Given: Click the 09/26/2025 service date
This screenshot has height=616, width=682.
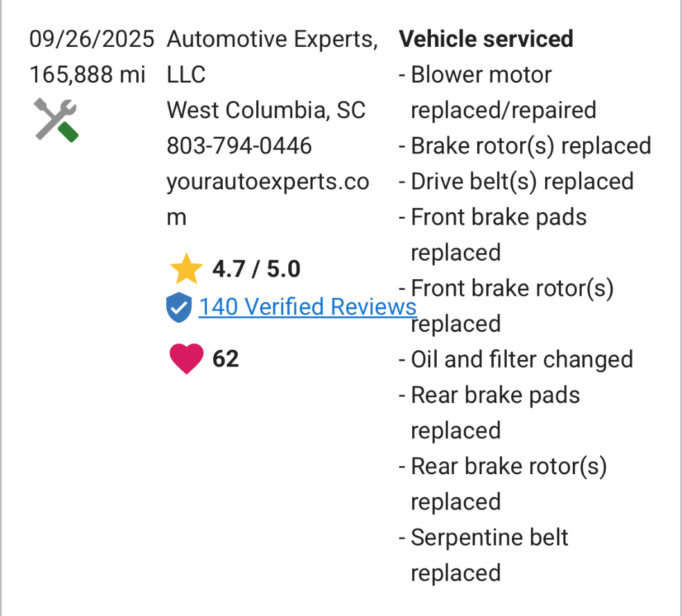Looking at the screenshot, I should [92, 40].
